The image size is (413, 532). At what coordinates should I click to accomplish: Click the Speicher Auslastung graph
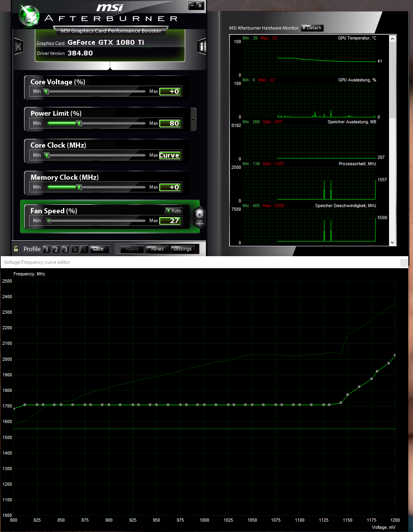coord(309,142)
